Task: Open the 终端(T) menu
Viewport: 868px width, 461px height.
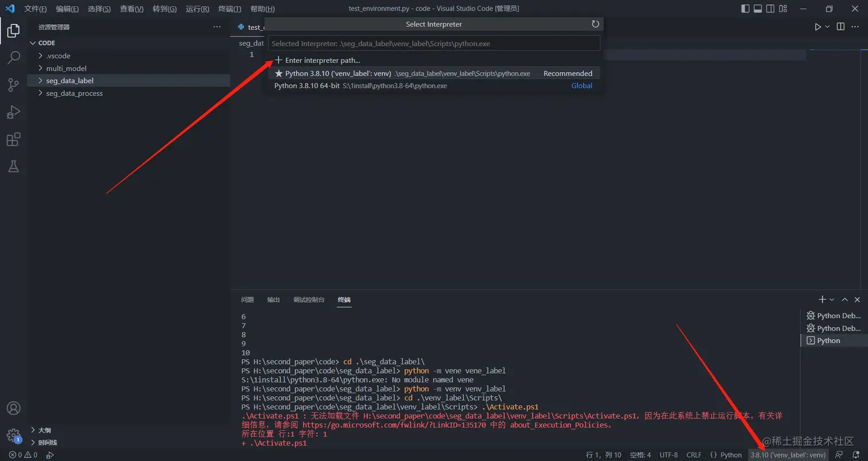Action: [230, 9]
